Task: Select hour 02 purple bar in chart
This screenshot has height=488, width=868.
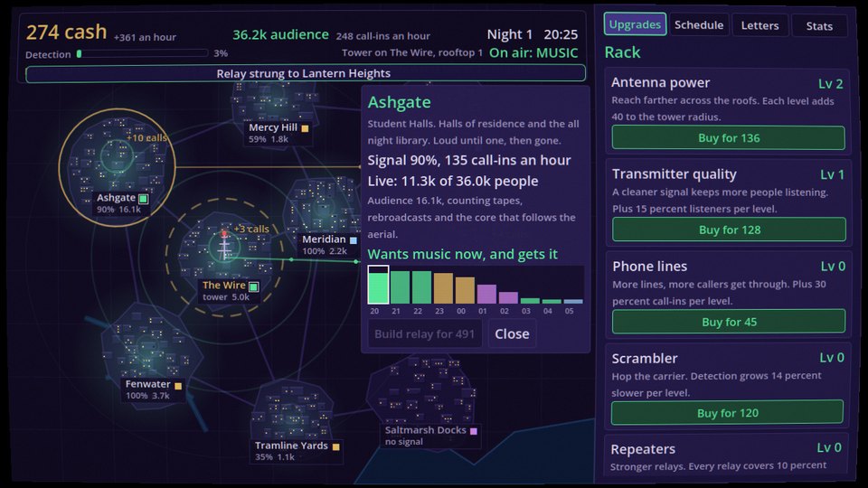Action: click(508, 297)
